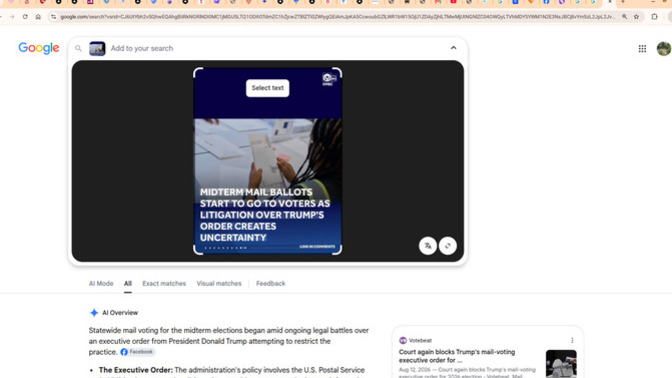This screenshot has height=378, width=672.
Task: Click the address bar URL text
Action: [337, 17]
